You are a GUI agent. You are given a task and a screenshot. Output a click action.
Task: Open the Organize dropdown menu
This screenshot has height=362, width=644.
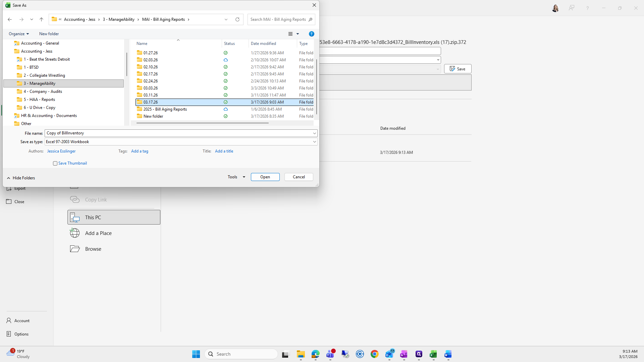coord(19,34)
